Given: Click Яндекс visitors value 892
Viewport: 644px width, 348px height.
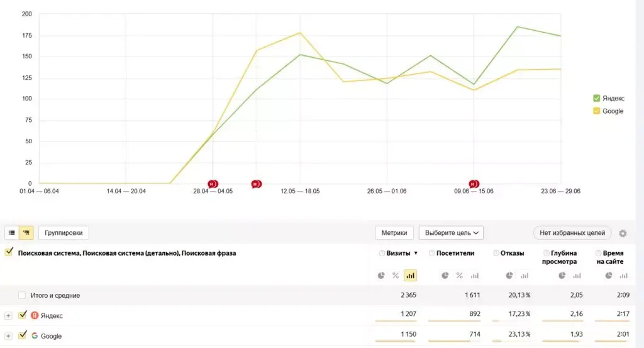Looking at the screenshot, I should (475, 314).
